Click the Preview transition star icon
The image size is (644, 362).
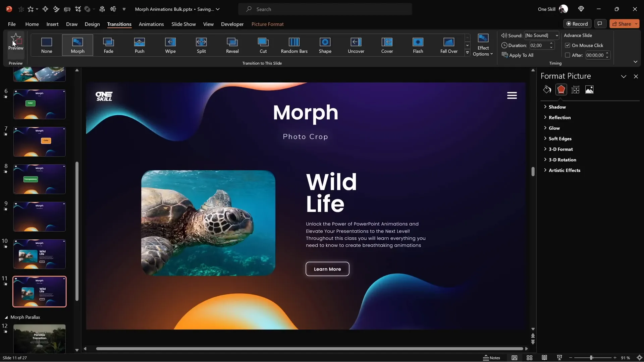[16, 39]
